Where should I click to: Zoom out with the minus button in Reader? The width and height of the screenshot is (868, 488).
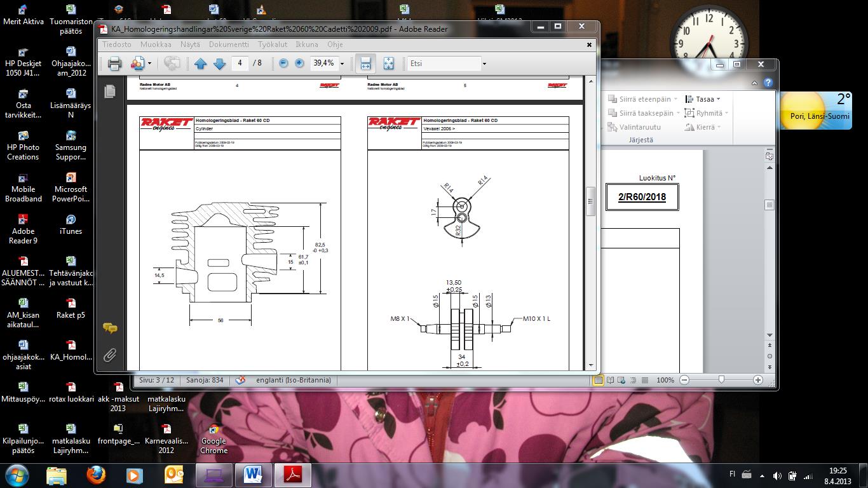[283, 64]
